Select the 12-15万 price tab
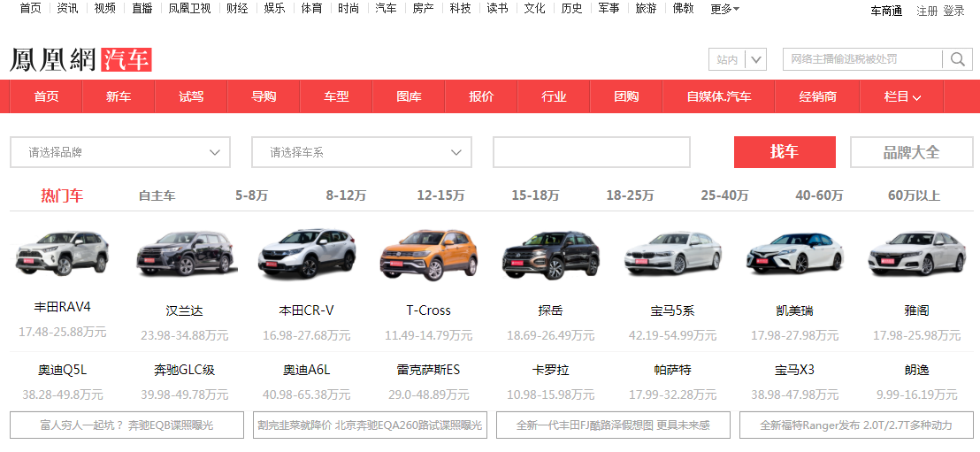The width and height of the screenshot is (980, 452). point(440,195)
